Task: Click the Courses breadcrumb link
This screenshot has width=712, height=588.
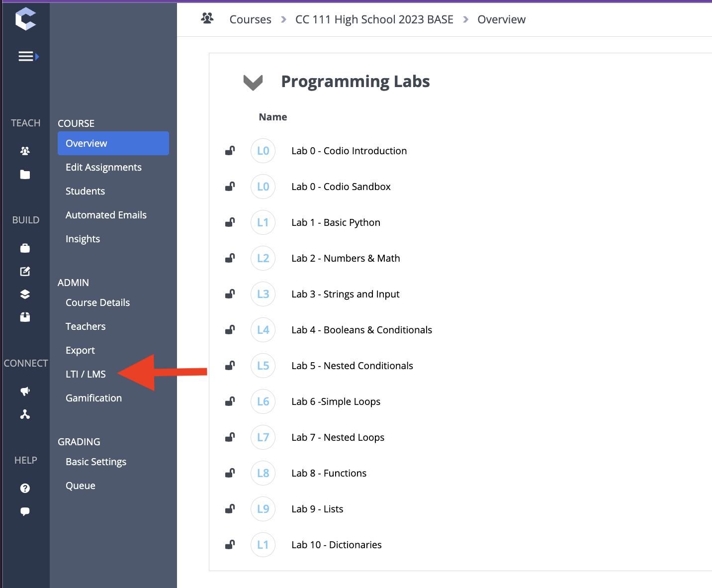Action: 250,19
